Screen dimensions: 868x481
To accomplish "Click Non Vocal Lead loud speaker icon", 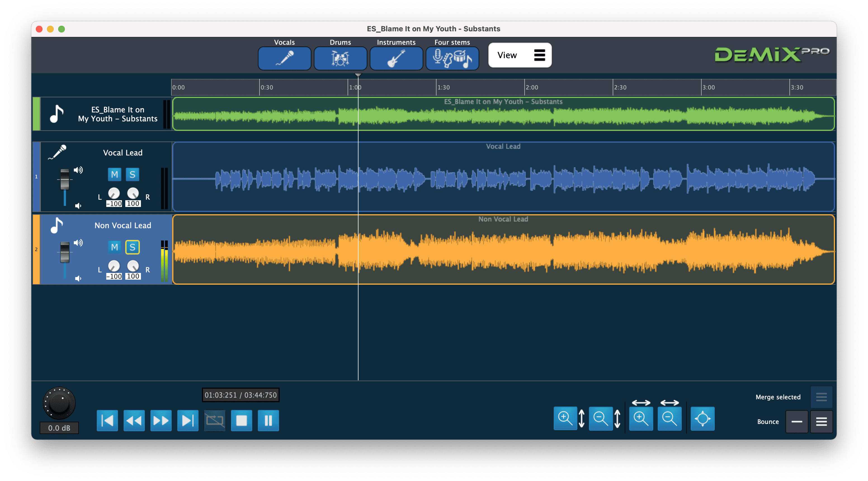I will pyautogui.click(x=78, y=243).
